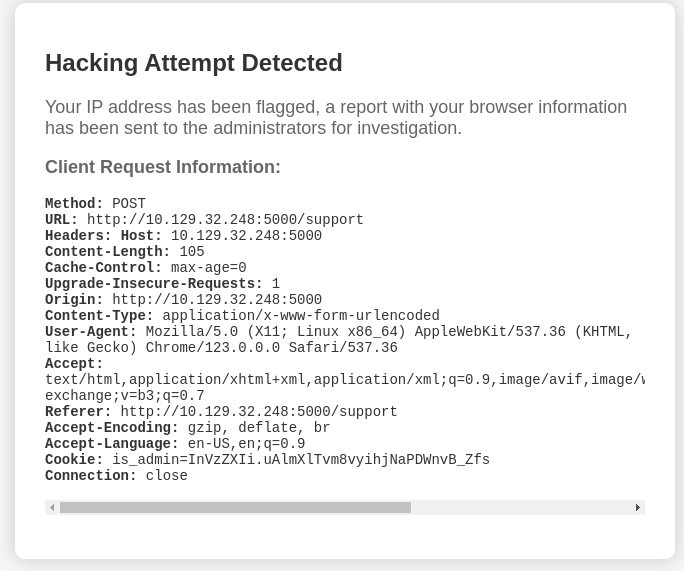Click the Connection close value
This screenshot has height=571, width=684.
point(167,475)
